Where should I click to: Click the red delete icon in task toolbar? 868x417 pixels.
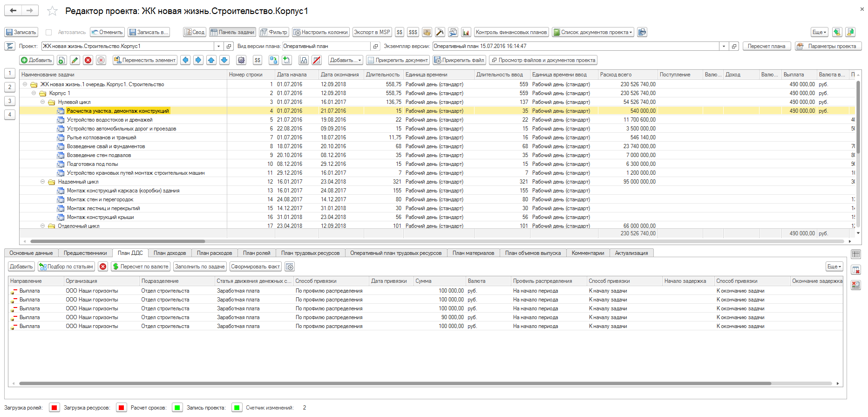(88, 60)
